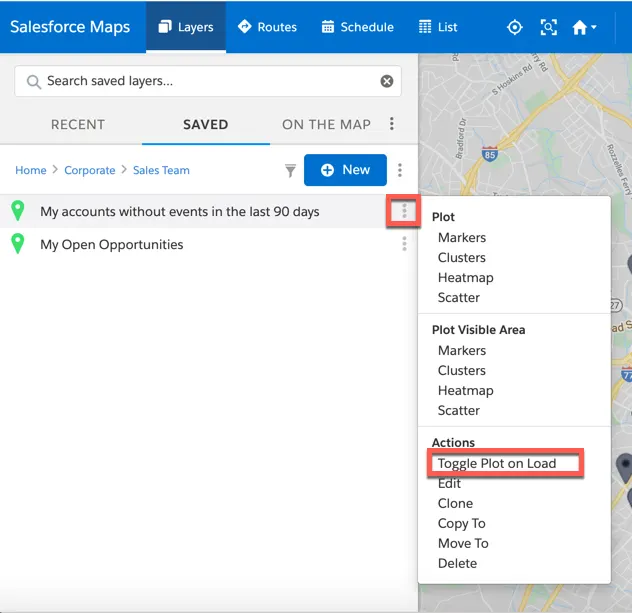This screenshot has width=632, height=613.
Task: Open kebab menu for accounts without events layer
Action: click(404, 211)
